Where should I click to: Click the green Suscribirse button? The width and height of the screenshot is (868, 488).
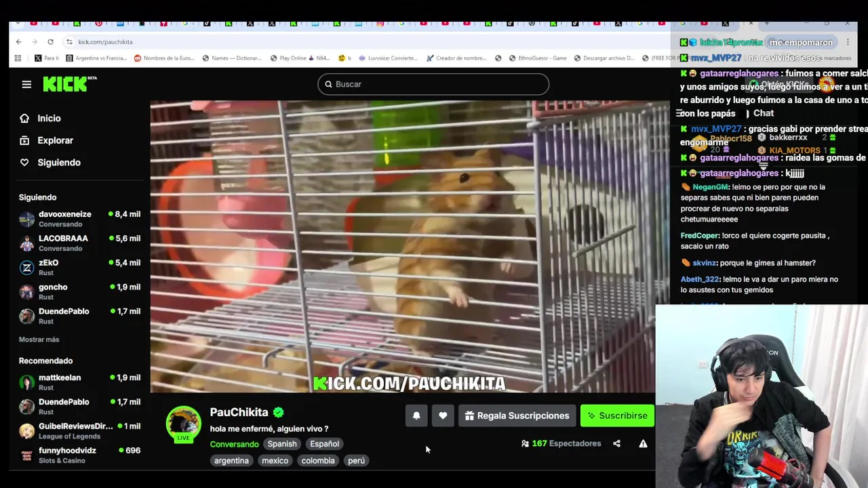pos(617,415)
